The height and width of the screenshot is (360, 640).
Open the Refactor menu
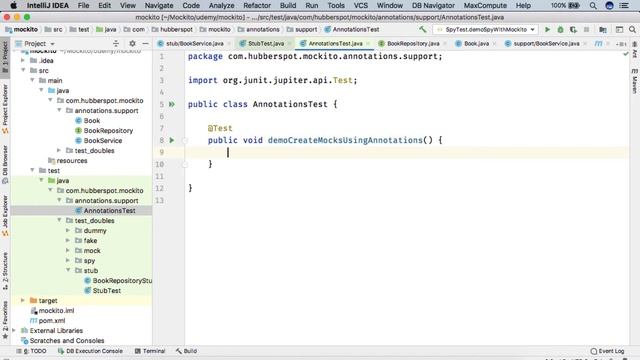pyautogui.click(x=257, y=5)
